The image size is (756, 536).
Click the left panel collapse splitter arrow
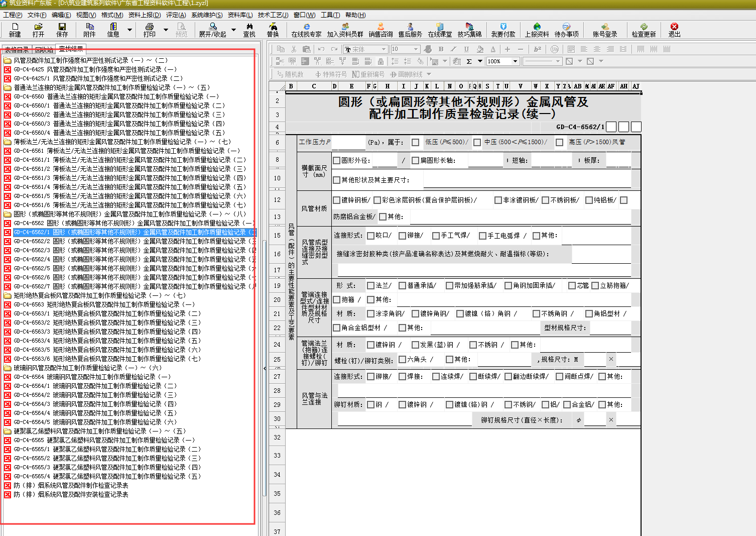(265, 368)
